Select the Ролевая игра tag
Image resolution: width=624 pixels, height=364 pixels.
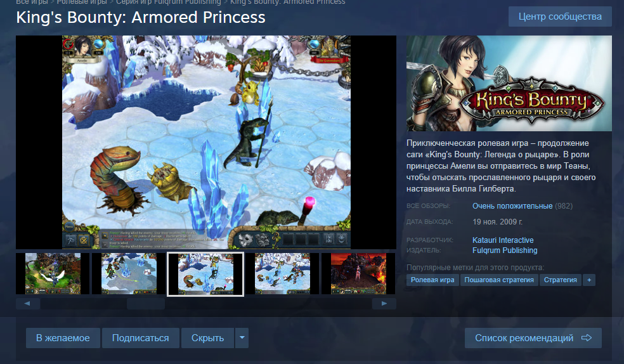[432, 280]
